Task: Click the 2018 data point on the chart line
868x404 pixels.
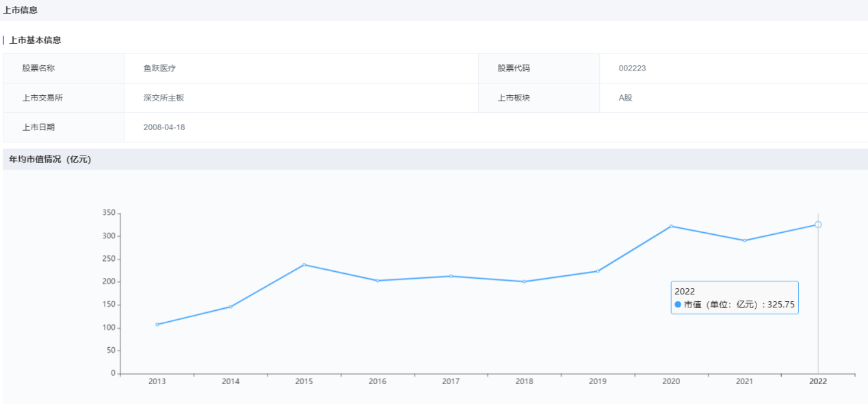Action: pyautogui.click(x=524, y=281)
